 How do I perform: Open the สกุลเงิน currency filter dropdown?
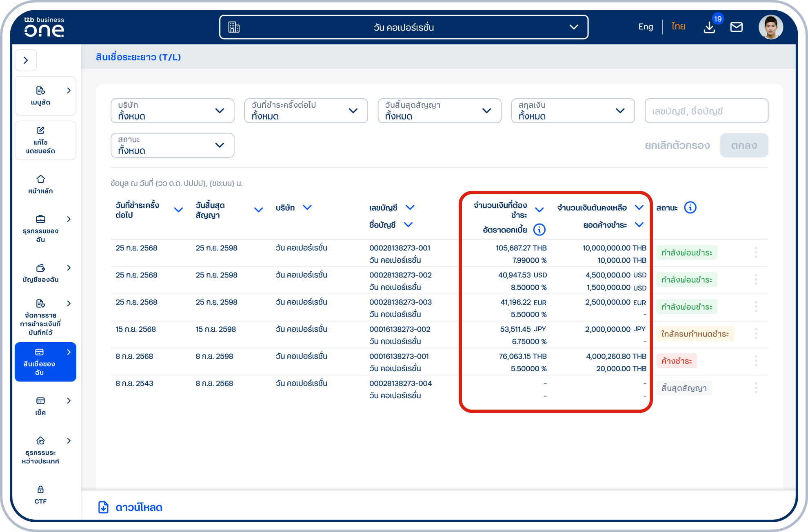click(x=573, y=111)
